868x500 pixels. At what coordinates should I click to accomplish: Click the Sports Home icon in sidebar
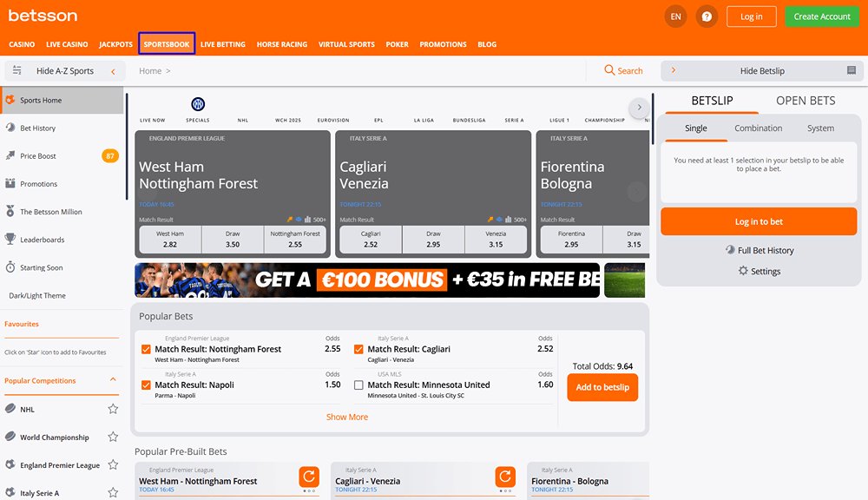pos(10,100)
